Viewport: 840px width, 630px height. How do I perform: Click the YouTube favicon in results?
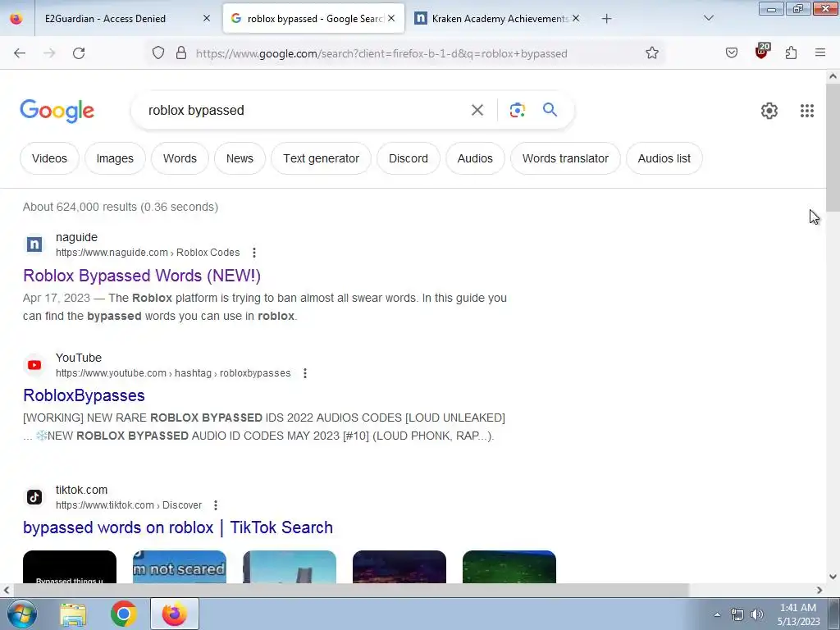[x=34, y=365]
